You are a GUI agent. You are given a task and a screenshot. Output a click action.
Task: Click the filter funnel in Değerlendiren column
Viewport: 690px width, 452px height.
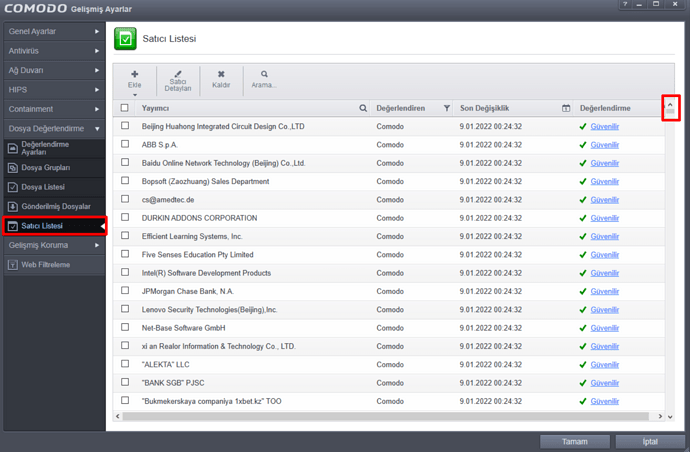coord(446,108)
